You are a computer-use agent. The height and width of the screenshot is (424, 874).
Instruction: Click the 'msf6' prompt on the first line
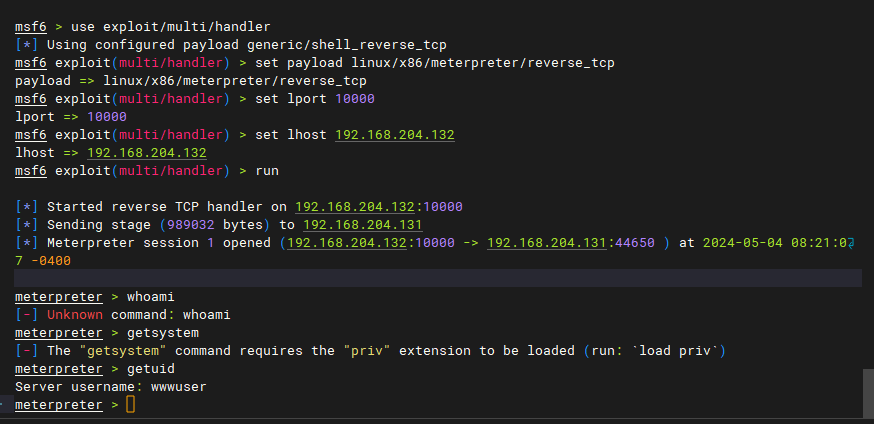(31, 27)
